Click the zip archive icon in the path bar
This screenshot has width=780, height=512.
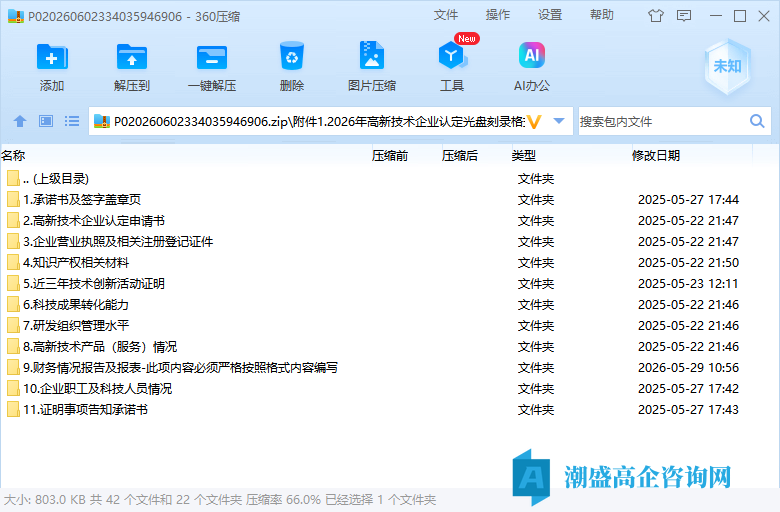click(x=102, y=121)
